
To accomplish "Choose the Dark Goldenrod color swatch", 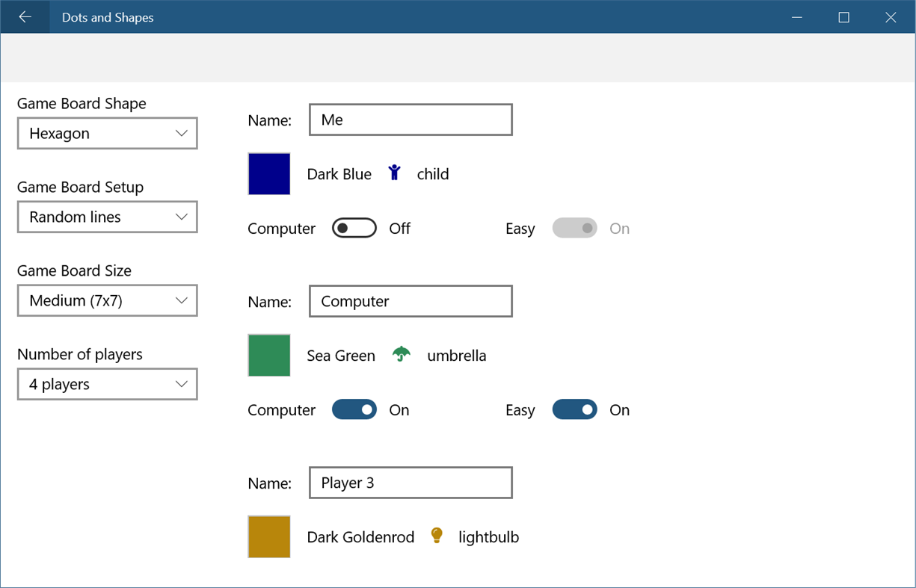I will [x=269, y=536].
